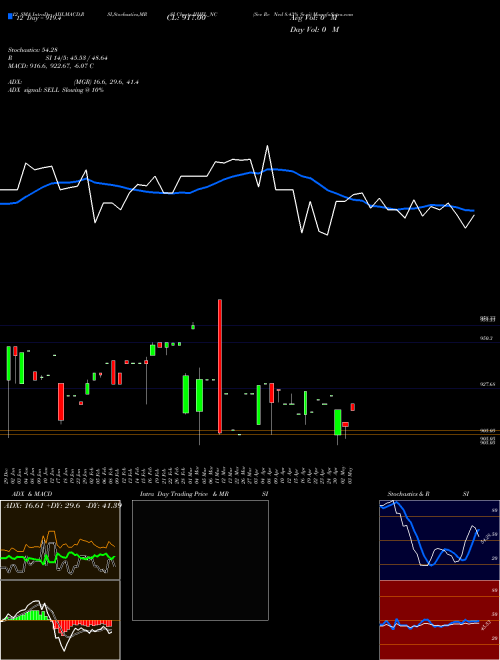Viewport: 500px width, 660px height.
Task: Click the empty intraday trading price panel
Action: [200, 560]
